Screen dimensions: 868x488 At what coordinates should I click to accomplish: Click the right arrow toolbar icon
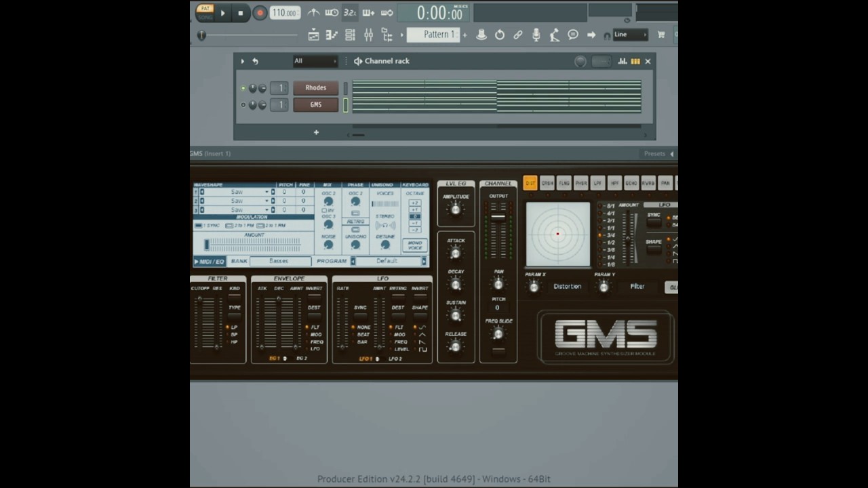pyautogui.click(x=591, y=35)
